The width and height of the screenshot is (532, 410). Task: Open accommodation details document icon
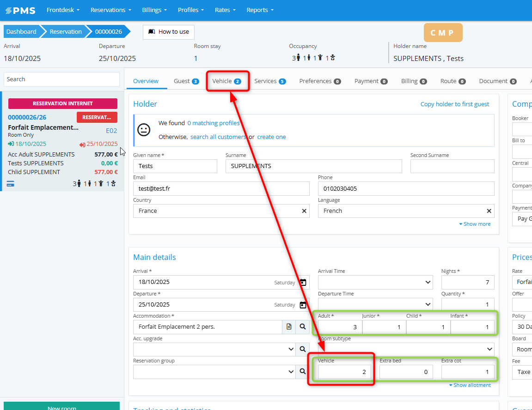click(289, 327)
